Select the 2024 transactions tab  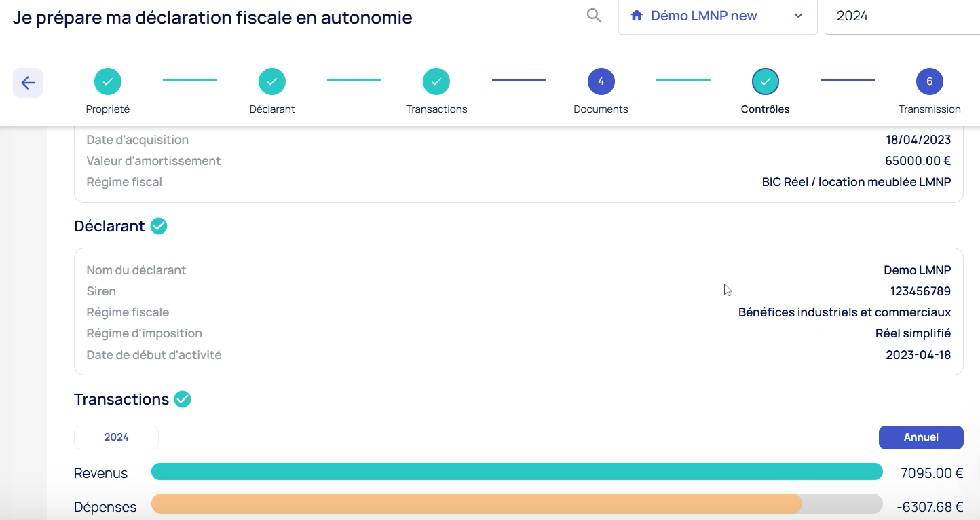coord(116,437)
